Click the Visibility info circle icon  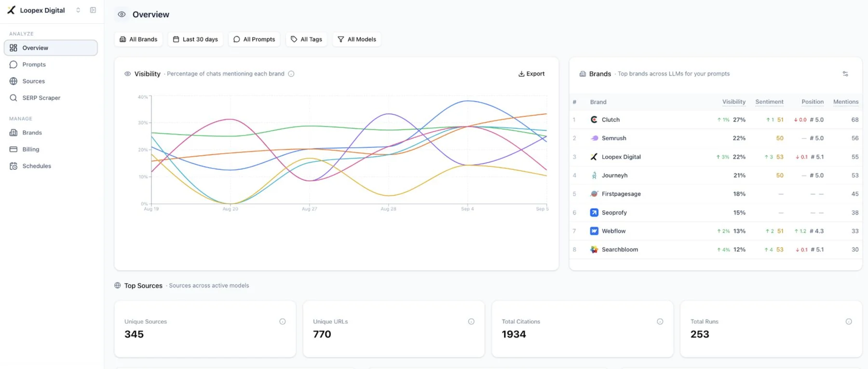point(291,74)
